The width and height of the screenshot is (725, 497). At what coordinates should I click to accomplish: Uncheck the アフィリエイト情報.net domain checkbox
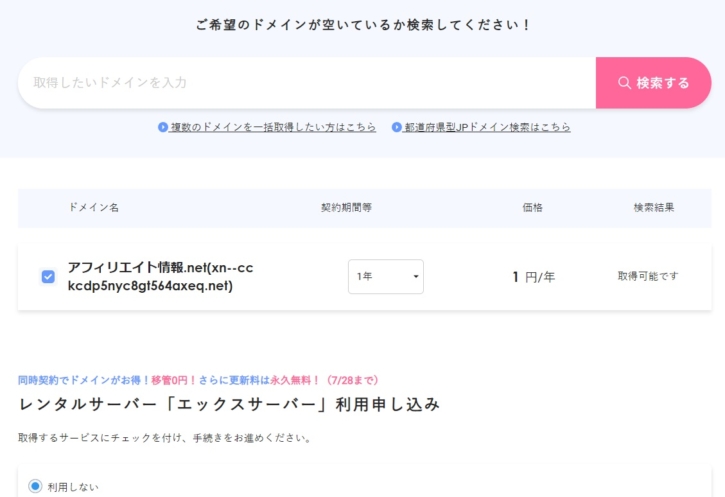click(x=48, y=276)
